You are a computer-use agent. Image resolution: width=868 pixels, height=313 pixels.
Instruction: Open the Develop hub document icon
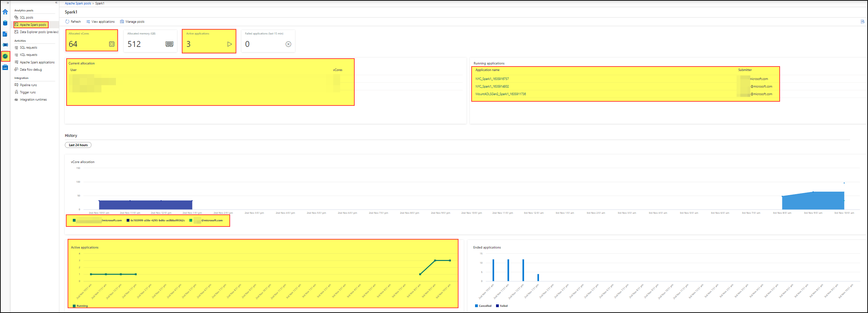tap(5, 34)
